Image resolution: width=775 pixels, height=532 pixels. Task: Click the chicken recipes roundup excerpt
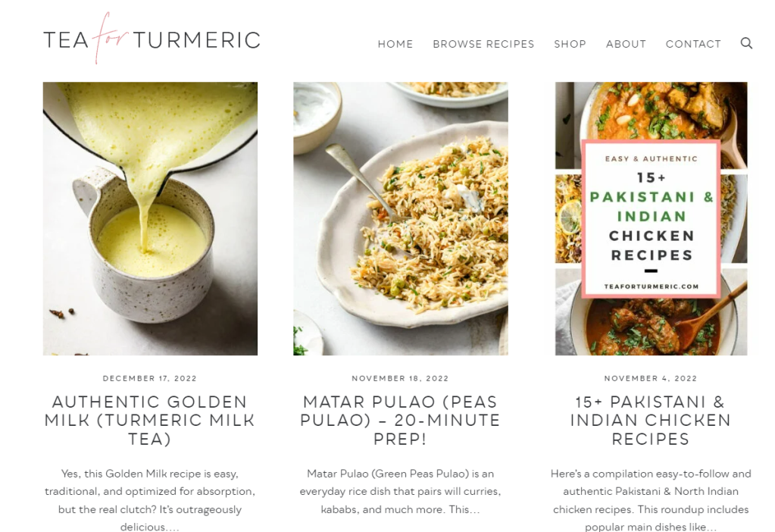651,500
